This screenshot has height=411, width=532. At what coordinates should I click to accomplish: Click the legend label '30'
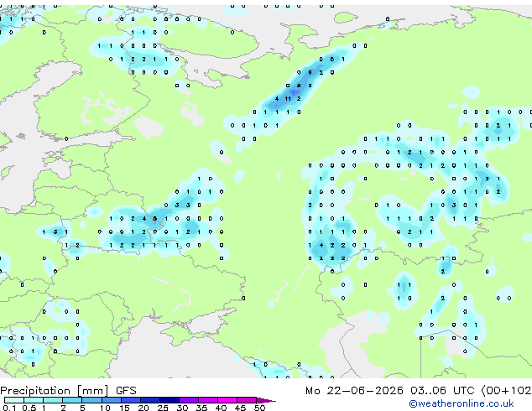click(182, 408)
